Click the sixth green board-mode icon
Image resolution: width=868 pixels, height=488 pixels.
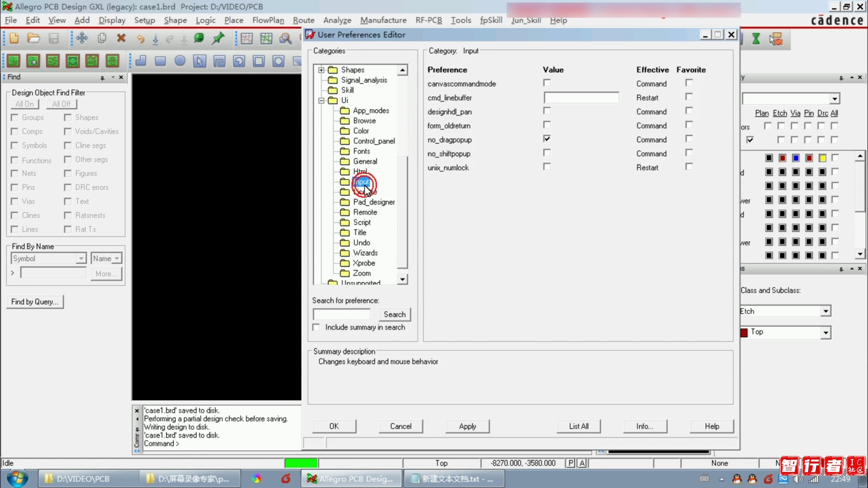(x=112, y=61)
